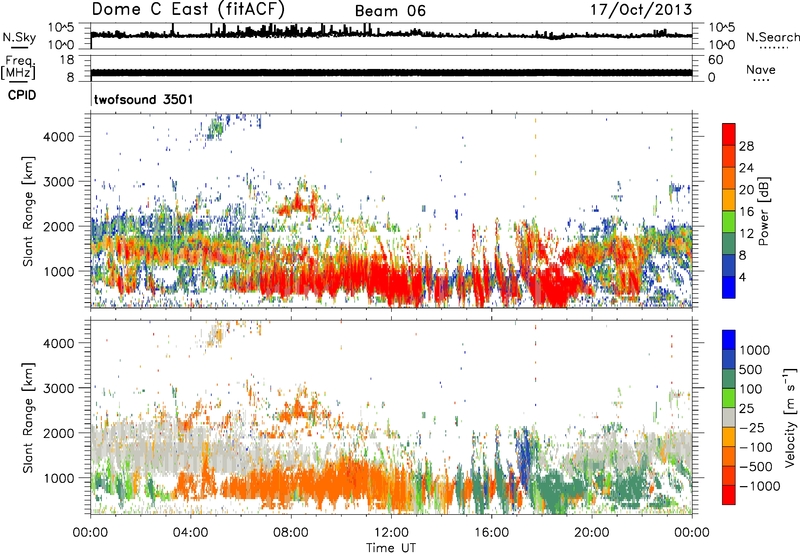Click the 'N.Sky' legend label
This screenshot has width=800, height=554.
(x=19, y=37)
